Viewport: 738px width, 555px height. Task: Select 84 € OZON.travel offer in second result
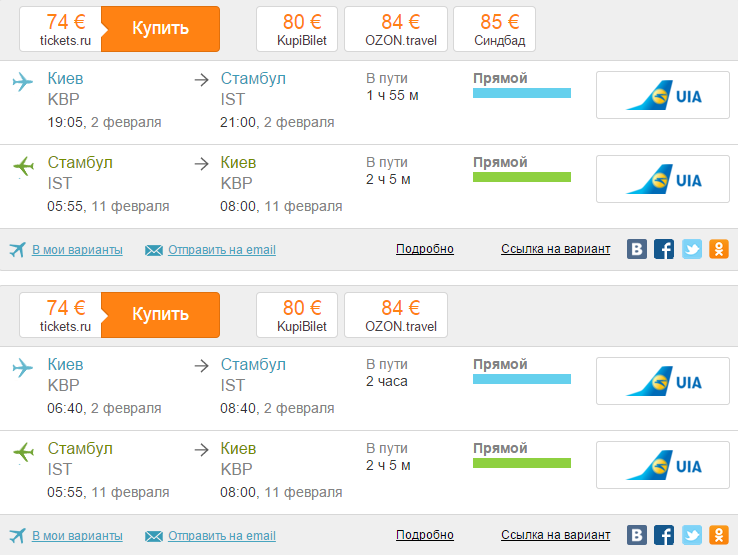[394, 315]
